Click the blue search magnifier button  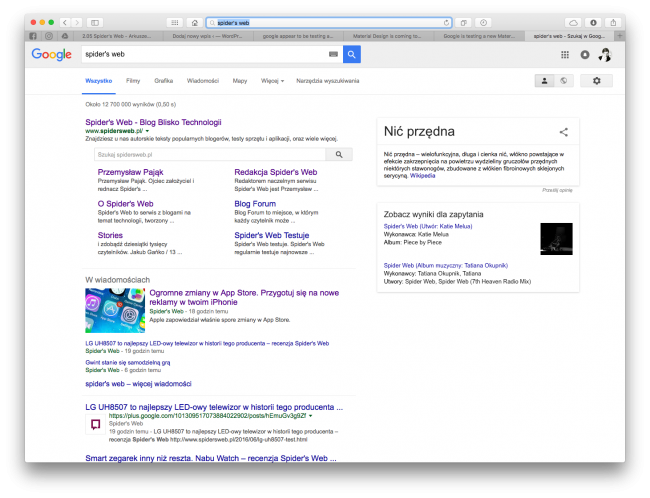coord(352,54)
